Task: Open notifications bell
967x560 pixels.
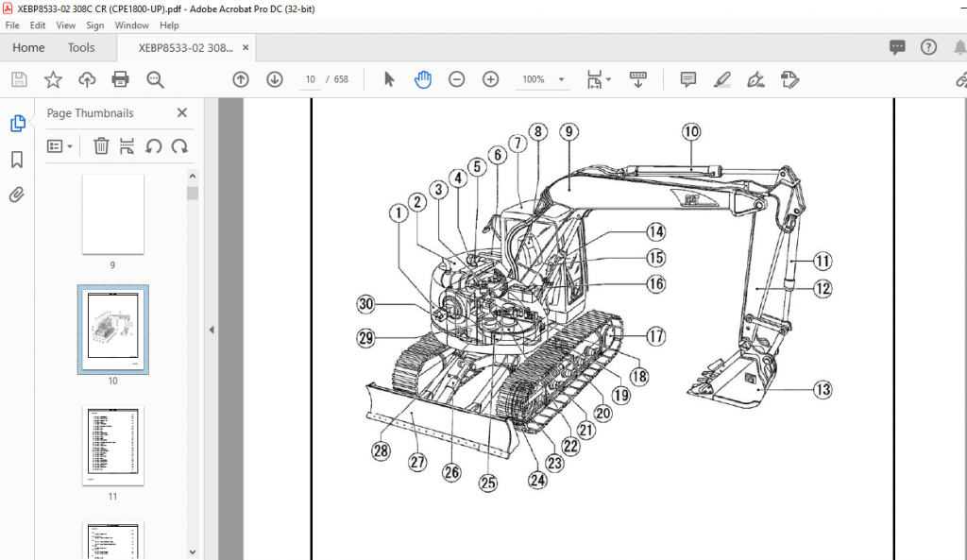Action: point(959,47)
